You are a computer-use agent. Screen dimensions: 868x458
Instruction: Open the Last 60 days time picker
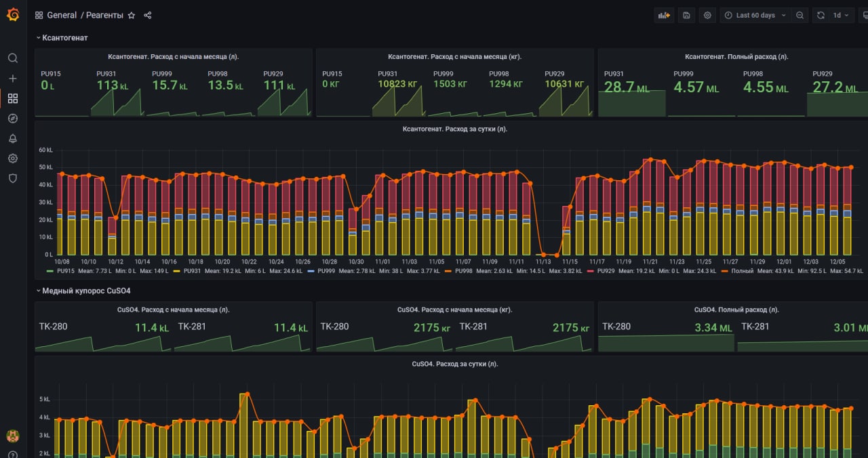pyautogui.click(x=756, y=15)
